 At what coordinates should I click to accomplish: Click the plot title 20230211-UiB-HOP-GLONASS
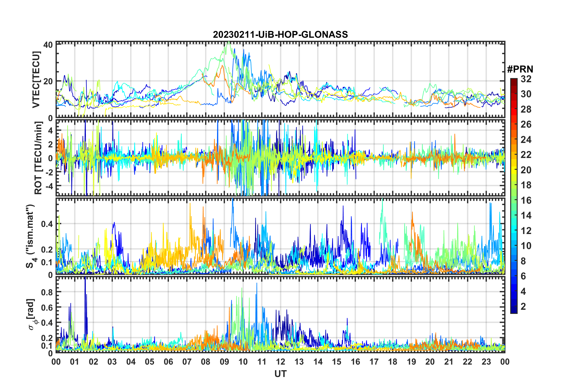coord(280,34)
